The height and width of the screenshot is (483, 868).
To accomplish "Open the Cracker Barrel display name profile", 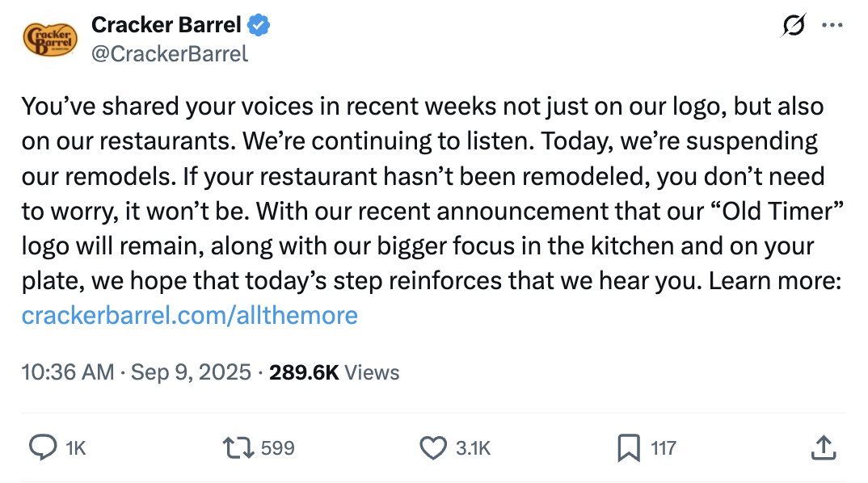I will (x=166, y=25).
